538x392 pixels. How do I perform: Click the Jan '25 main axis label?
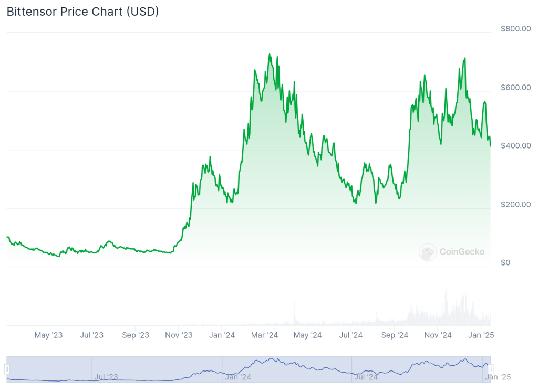tap(481, 335)
